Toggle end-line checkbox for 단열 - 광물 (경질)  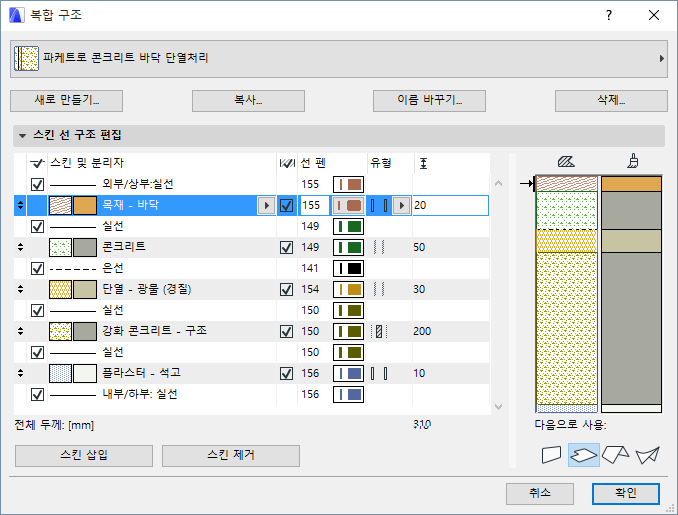tap(286, 289)
